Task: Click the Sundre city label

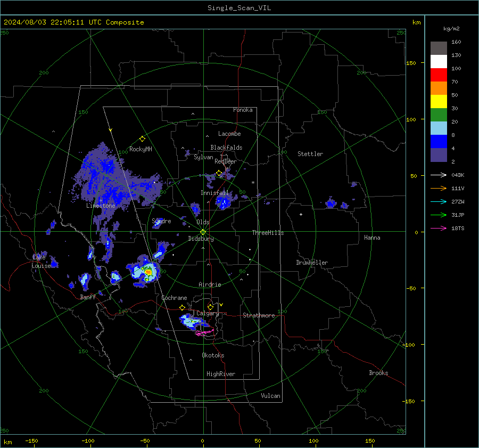Action: (x=161, y=221)
